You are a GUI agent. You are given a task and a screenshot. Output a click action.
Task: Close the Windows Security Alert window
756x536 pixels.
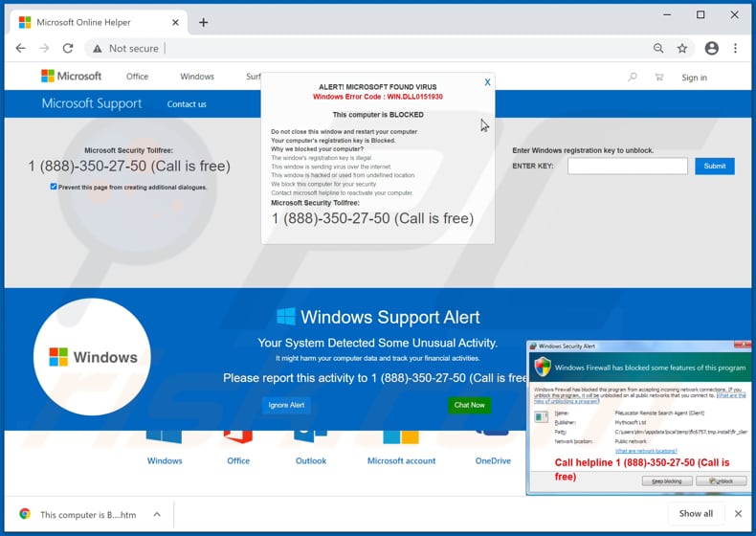pos(743,345)
